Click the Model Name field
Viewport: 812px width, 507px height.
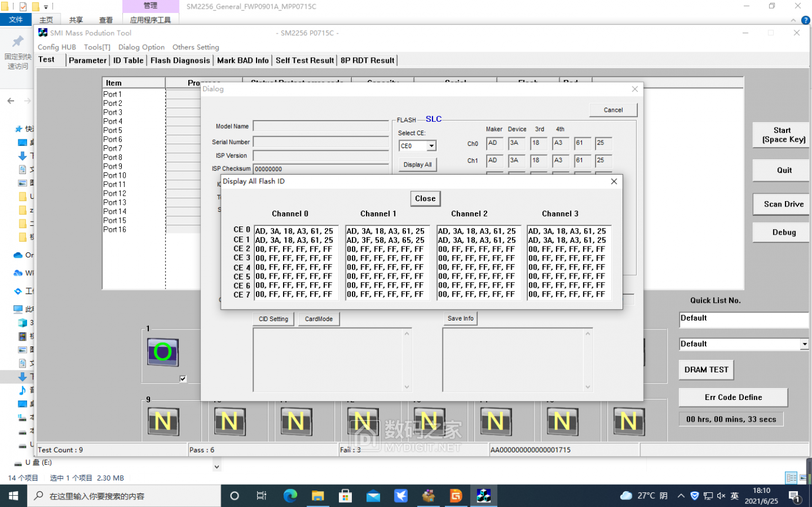(x=321, y=126)
